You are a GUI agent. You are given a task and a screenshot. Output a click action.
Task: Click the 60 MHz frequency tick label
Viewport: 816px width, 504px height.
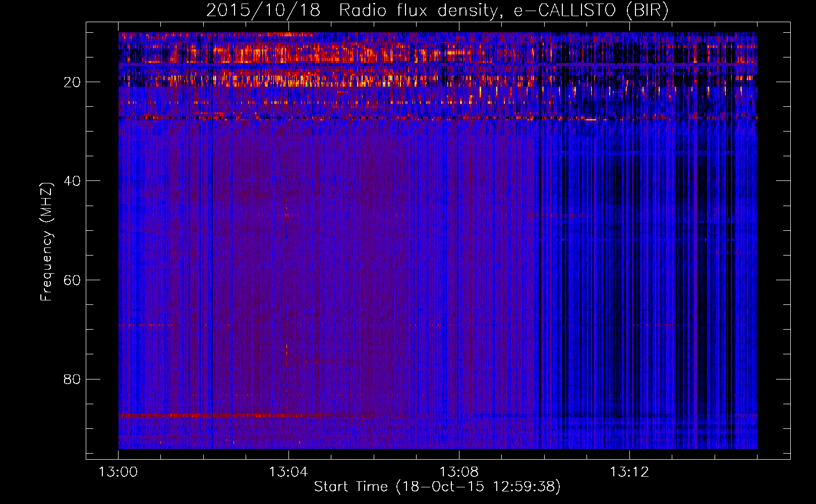(x=72, y=280)
